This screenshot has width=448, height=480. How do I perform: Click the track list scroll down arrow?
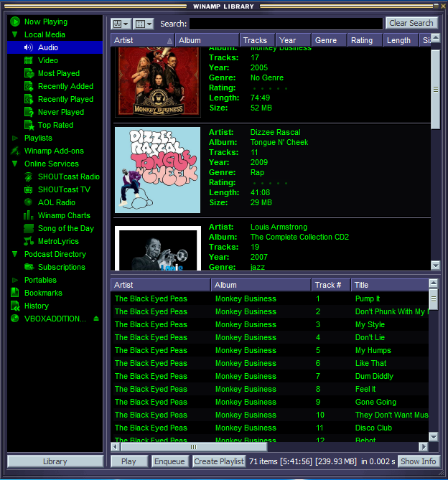434,436
